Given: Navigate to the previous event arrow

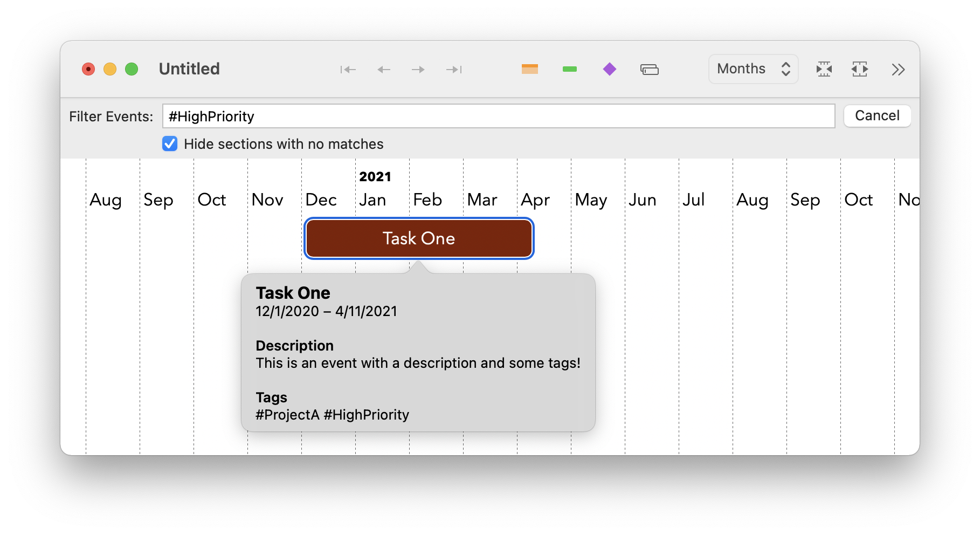Looking at the screenshot, I should (x=383, y=69).
